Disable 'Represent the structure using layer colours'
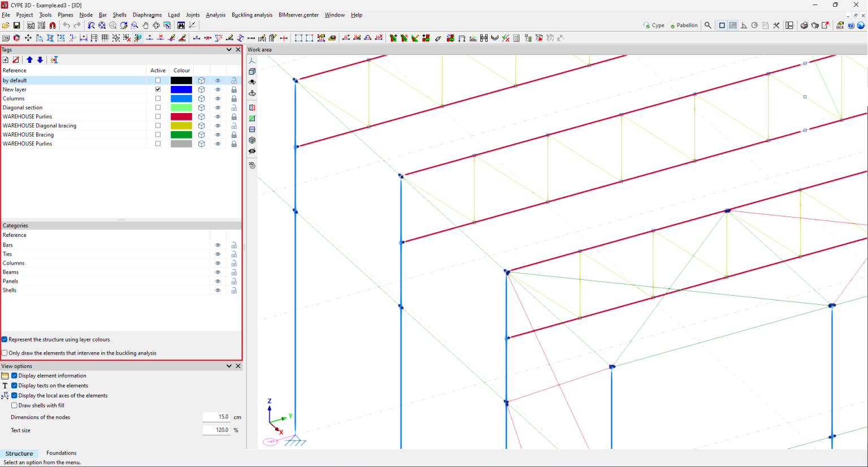The width and height of the screenshot is (868, 467). click(5, 340)
